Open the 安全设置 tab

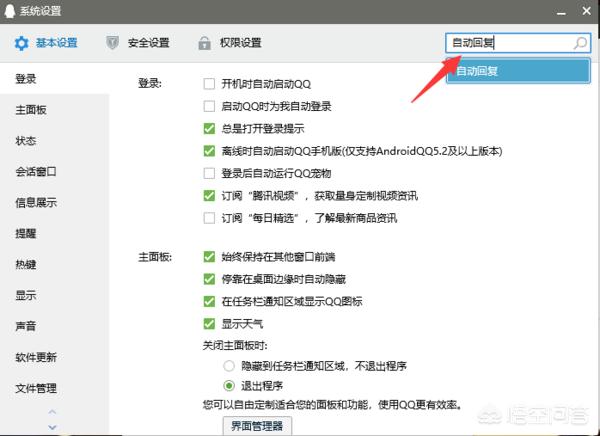tap(148, 43)
